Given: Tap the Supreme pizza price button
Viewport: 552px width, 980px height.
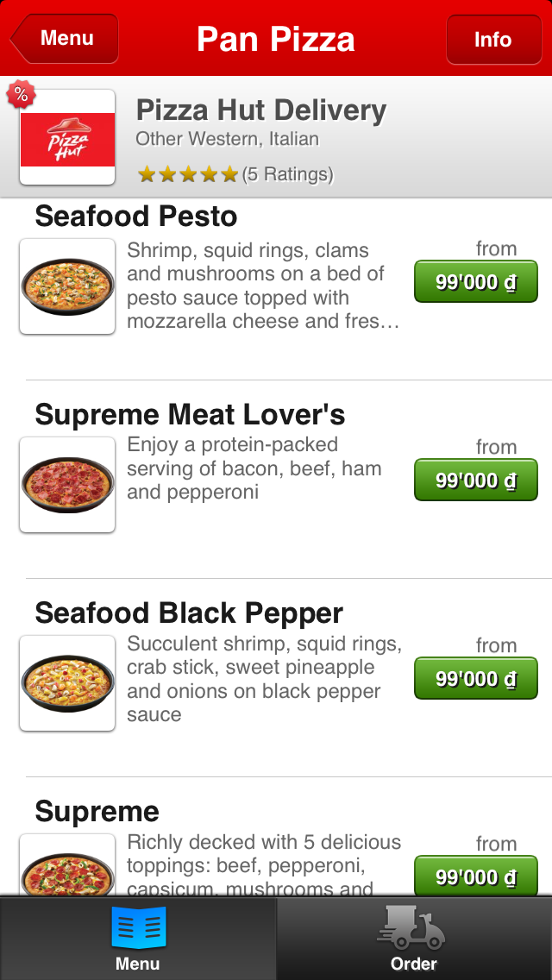Looking at the screenshot, I should pos(475,876).
